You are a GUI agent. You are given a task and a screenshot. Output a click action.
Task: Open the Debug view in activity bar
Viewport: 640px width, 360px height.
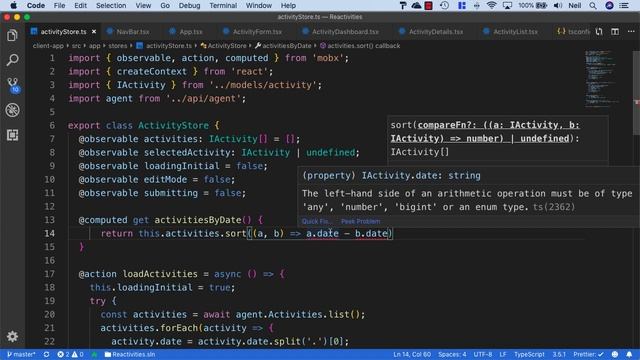coord(12,110)
